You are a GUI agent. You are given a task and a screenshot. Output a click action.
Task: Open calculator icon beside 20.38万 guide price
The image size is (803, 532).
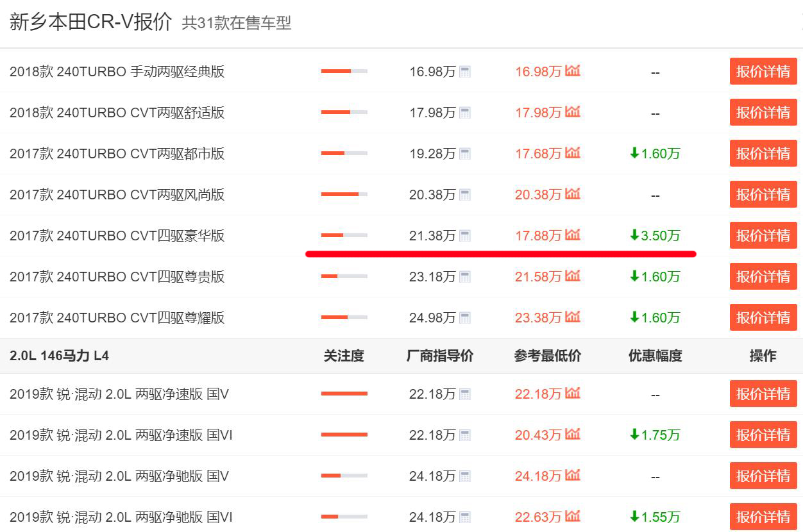click(x=465, y=195)
